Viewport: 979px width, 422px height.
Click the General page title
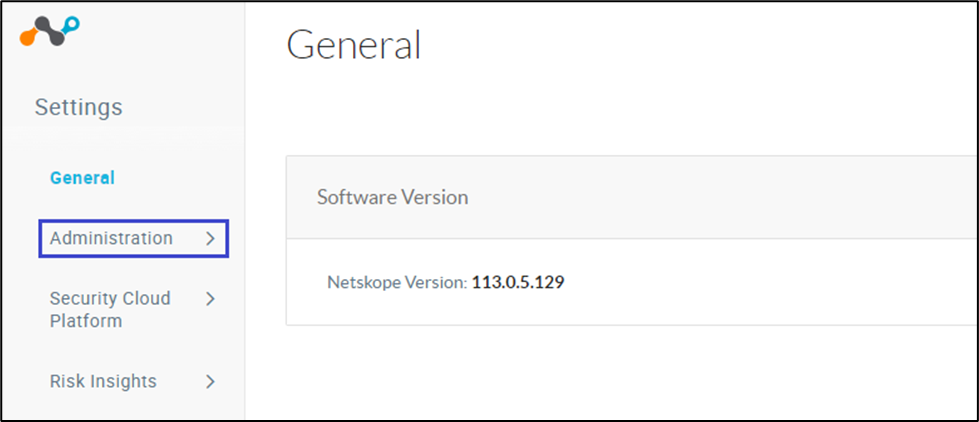354,46
